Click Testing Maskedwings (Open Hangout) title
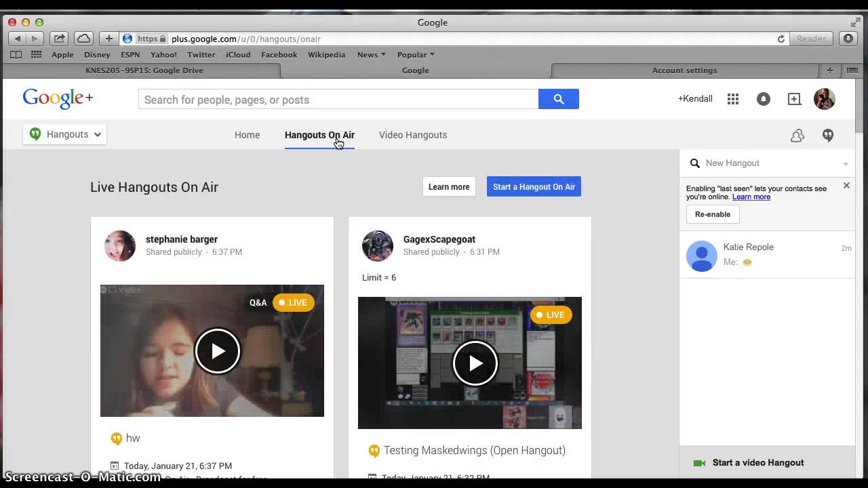 click(475, 451)
